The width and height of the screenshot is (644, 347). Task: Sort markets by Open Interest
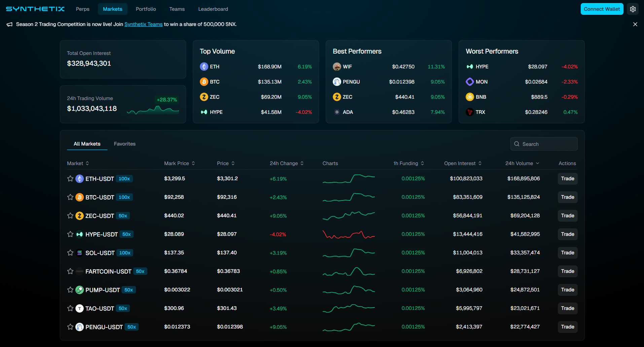point(463,163)
